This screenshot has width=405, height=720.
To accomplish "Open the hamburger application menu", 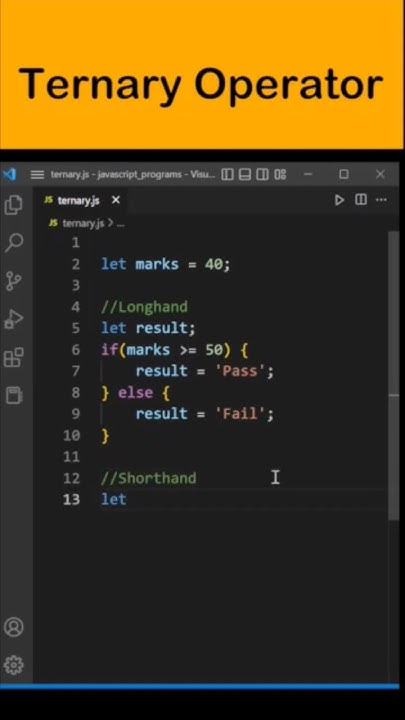I will click(37, 174).
